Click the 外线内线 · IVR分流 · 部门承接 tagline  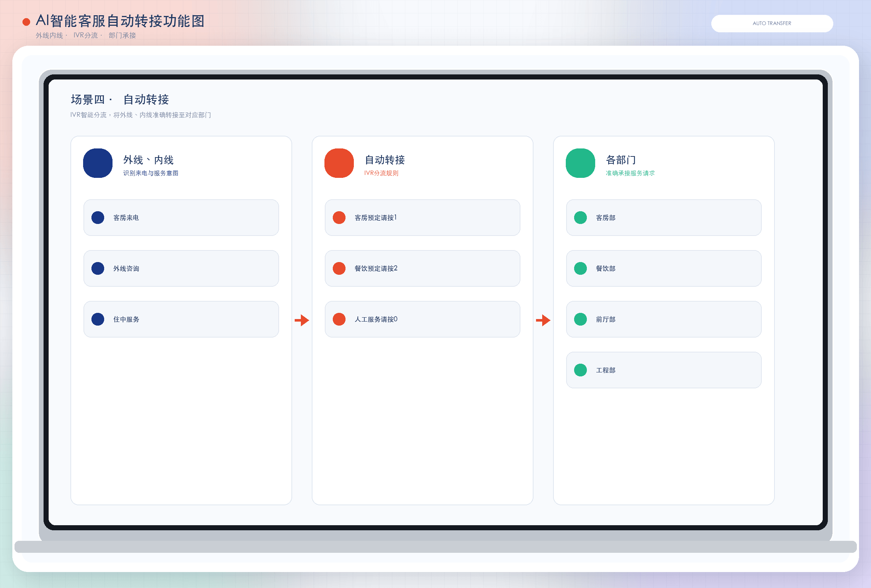(x=86, y=35)
